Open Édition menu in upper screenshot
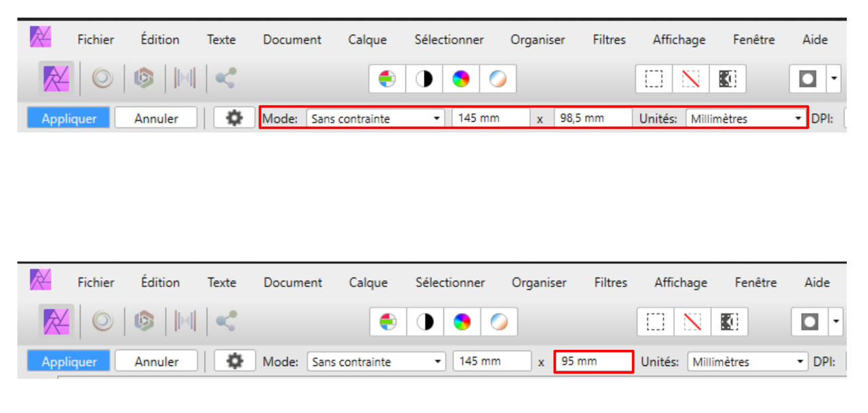 click(160, 39)
